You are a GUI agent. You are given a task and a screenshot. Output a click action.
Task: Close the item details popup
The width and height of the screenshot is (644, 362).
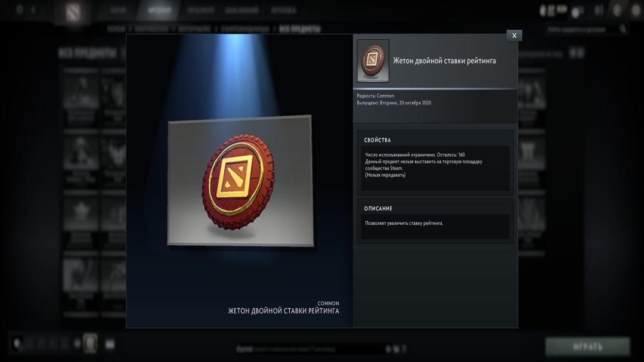pyautogui.click(x=514, y=36)
